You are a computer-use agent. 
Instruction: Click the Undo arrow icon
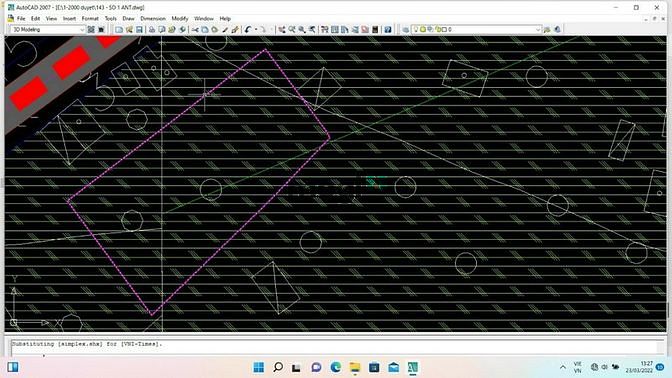[248, 30]
